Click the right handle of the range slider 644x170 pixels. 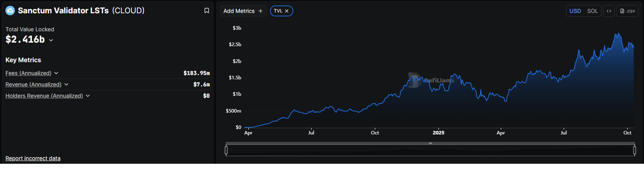point(634,150)
